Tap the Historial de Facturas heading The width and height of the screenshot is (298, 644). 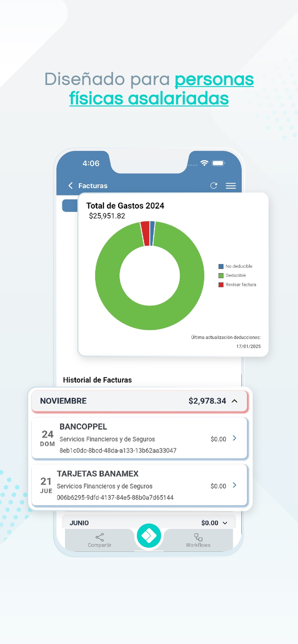pyautogui.click(x=97, y=380)
